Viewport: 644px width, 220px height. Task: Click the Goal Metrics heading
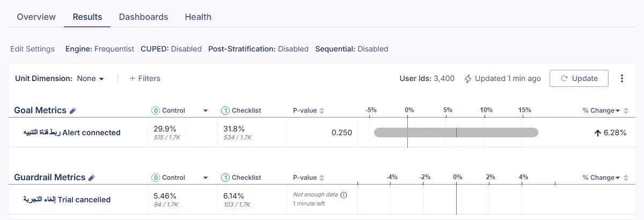(40, 111)
